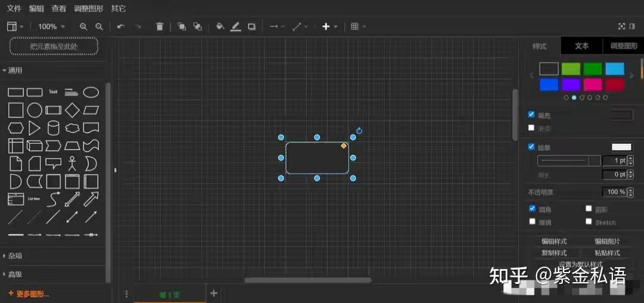Screen dimensions: 644x303
Task: Open the 编辑 edit menu
Action: click(x=36, y=8)
